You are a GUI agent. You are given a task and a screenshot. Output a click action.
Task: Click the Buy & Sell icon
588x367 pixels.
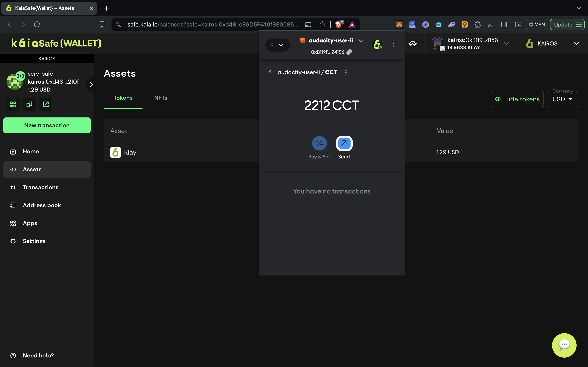coord(319,143)
